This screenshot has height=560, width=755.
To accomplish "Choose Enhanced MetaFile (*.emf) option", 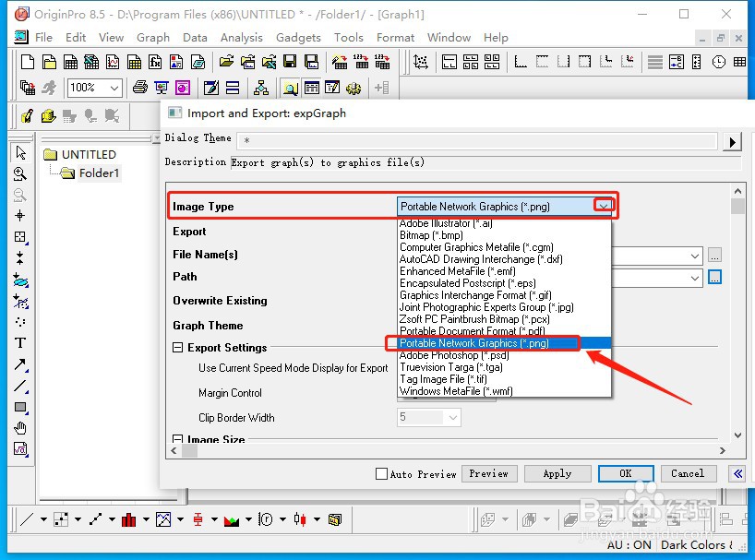I will (458, 271).
